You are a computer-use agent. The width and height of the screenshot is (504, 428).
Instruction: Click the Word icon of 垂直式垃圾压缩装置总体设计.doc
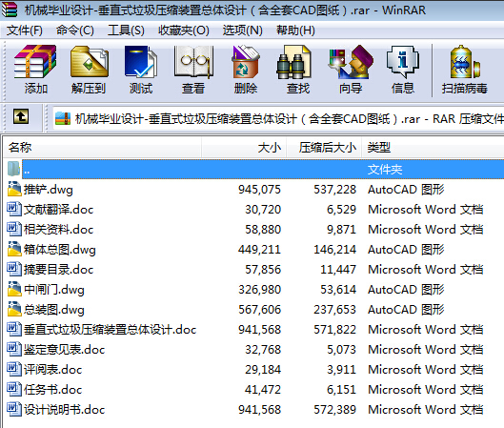pos(14,329)
